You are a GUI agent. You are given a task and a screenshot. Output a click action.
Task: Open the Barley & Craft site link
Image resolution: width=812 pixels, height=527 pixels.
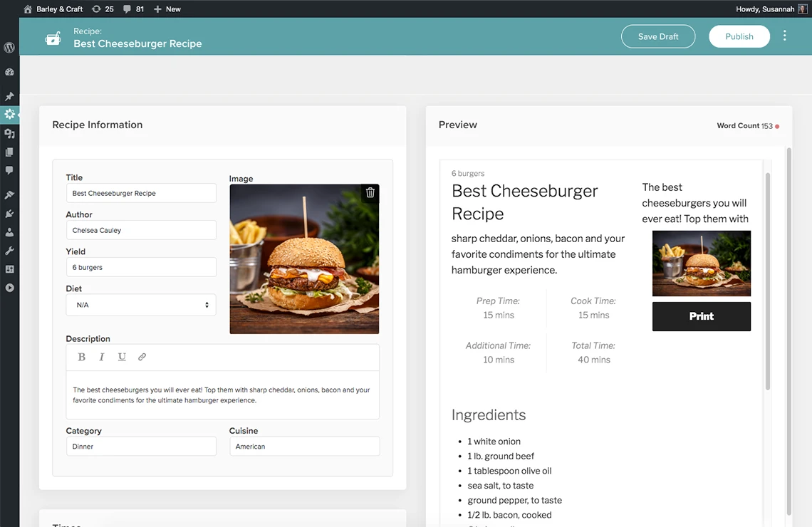click(60, 9)
